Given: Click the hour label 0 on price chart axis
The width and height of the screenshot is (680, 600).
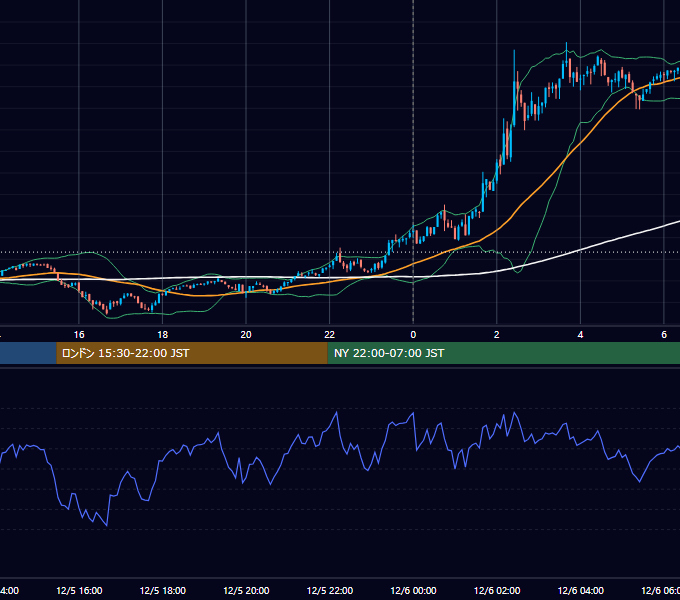Looking at the screenshot, I should [413, 335].
